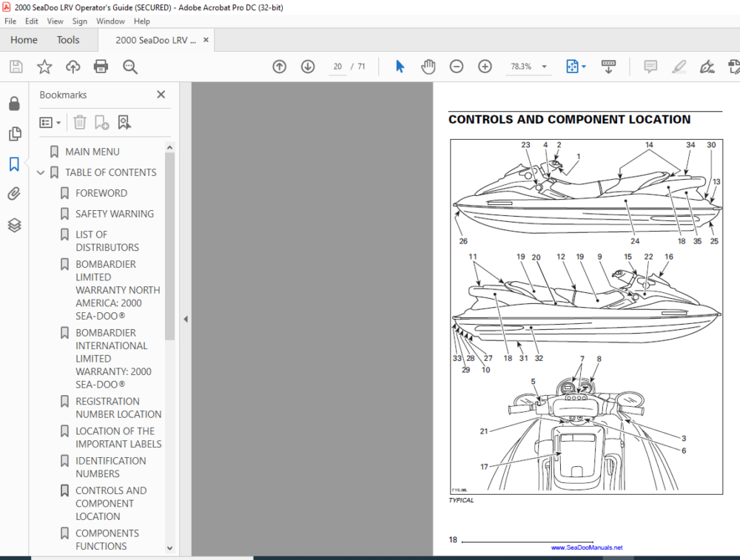Close the 2000 SeaDoo LRV tab
Viewport: 740px width, 560px height.
pos(206,40)
